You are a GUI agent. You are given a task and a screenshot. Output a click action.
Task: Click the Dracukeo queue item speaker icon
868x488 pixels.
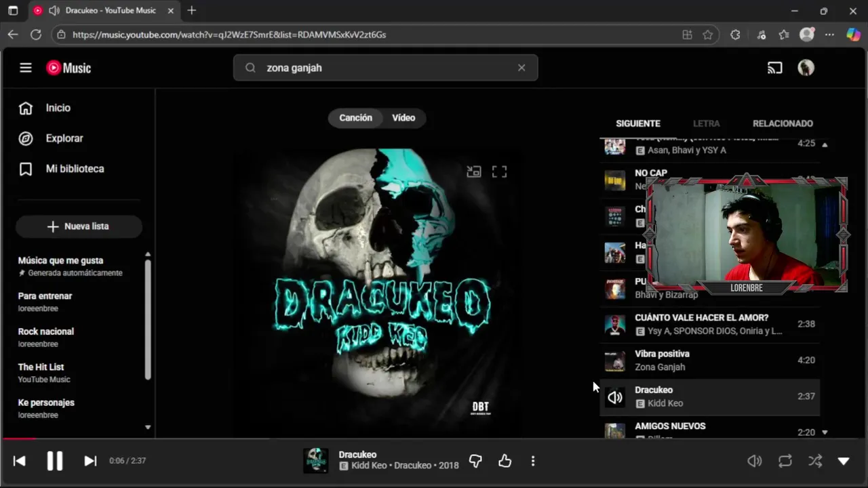pos(615,398)
